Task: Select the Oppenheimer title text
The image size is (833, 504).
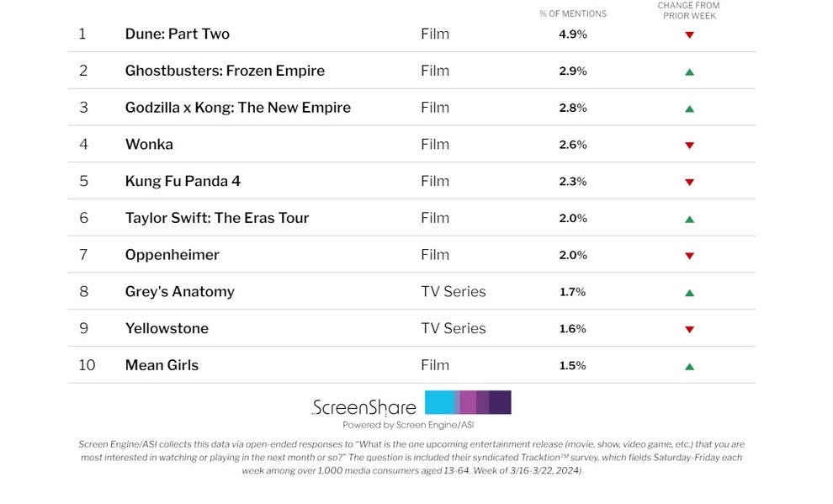Action: coord(172,255)
